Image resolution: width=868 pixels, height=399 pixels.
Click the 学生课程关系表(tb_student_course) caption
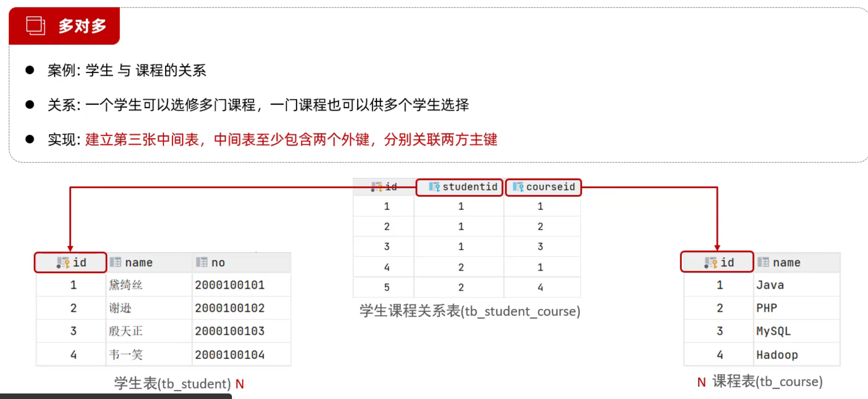pyautogui.click(x=470, y=311)
